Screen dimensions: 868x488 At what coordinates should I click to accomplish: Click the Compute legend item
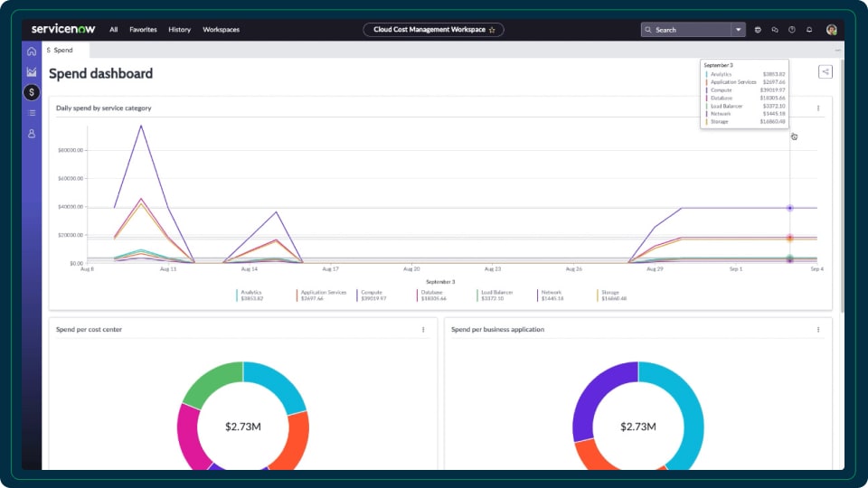(x=372, y=296)
